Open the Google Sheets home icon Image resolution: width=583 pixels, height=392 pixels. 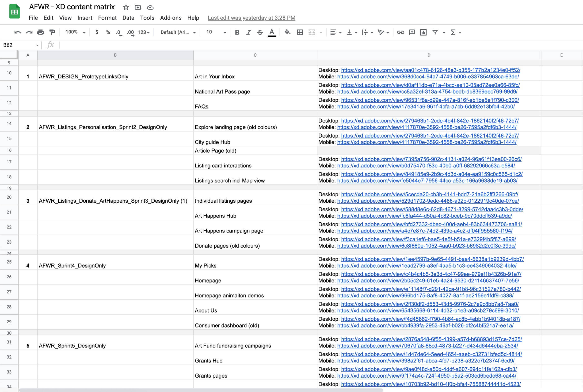15,12
